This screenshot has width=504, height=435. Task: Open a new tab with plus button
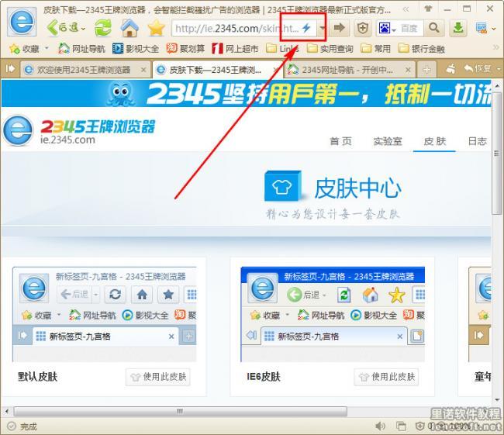[x=426, y=70]
